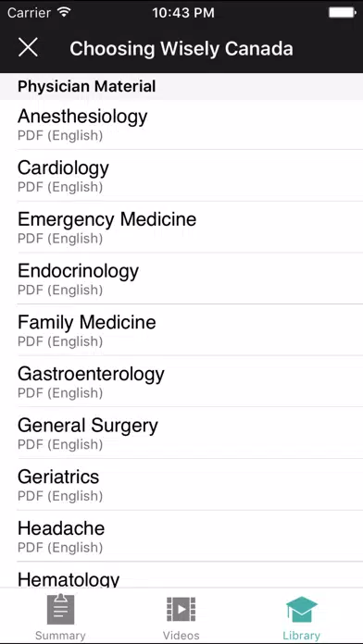This screenshot has height=644, width=363.
Task: Open the Headache PDF
Action: [181, 536]
